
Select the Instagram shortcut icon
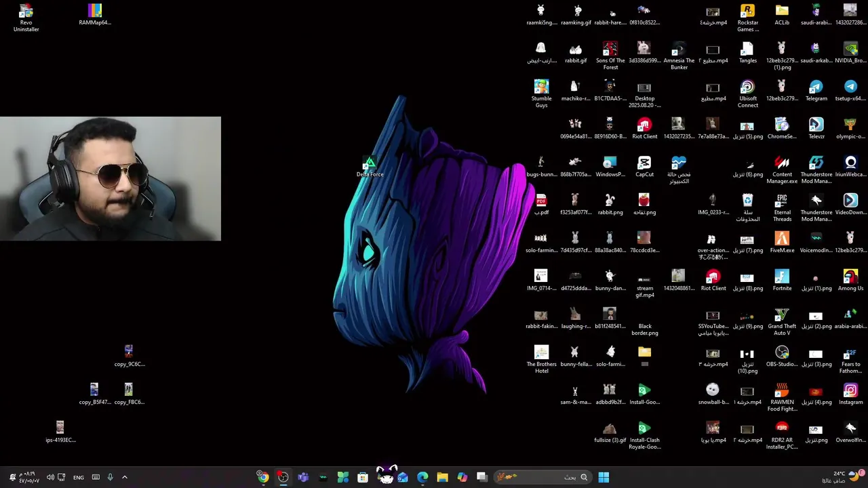click(850, 394)
